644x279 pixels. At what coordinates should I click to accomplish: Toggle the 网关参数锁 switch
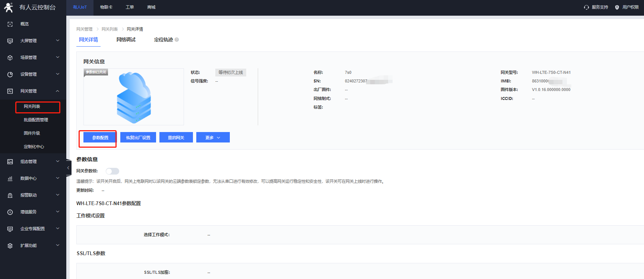112,171
